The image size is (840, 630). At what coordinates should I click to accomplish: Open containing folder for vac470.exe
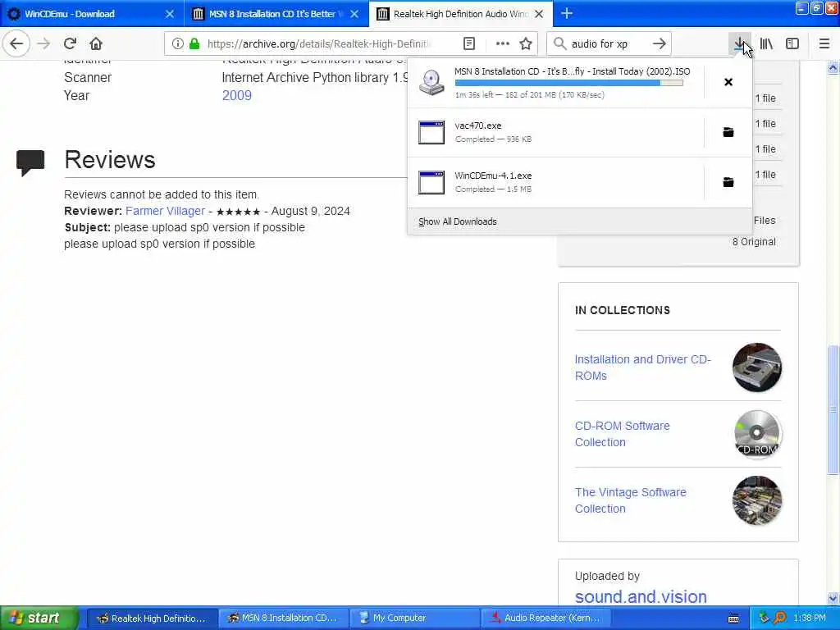[728, 132]
